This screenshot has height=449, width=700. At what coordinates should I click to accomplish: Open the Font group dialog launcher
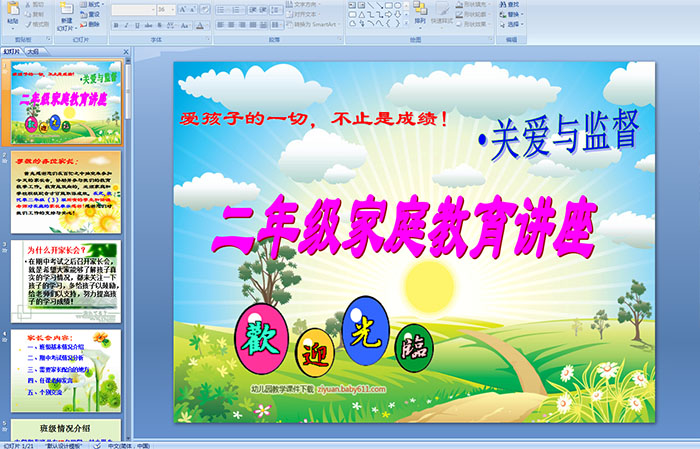click(208, 40)
